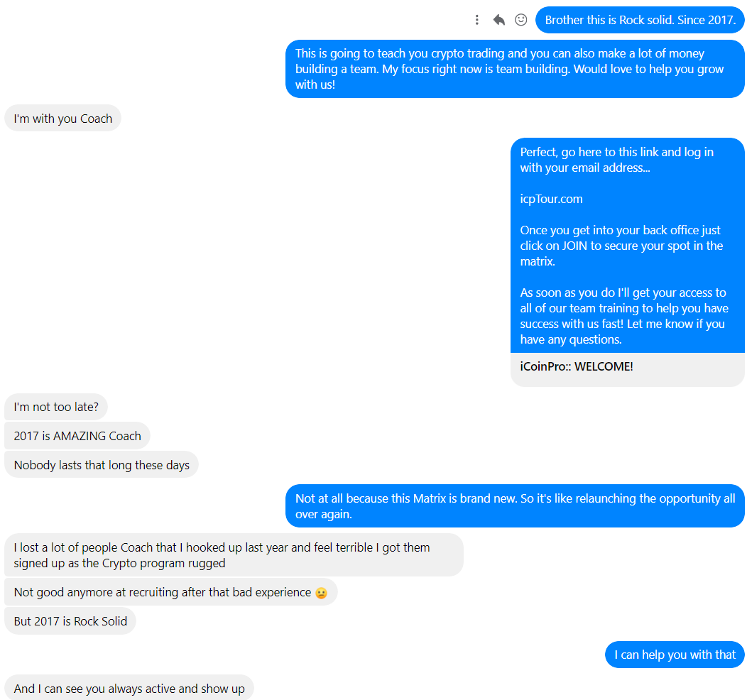This screenshot has width=747, height=700.
Task: Open the emoji reaction smiley icon
Action: coord(521,20)
